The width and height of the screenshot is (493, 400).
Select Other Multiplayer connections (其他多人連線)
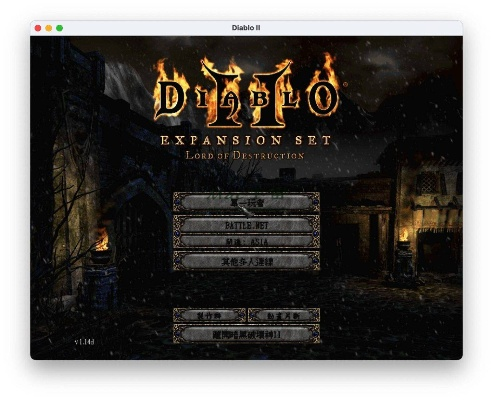tap(246, 261)
